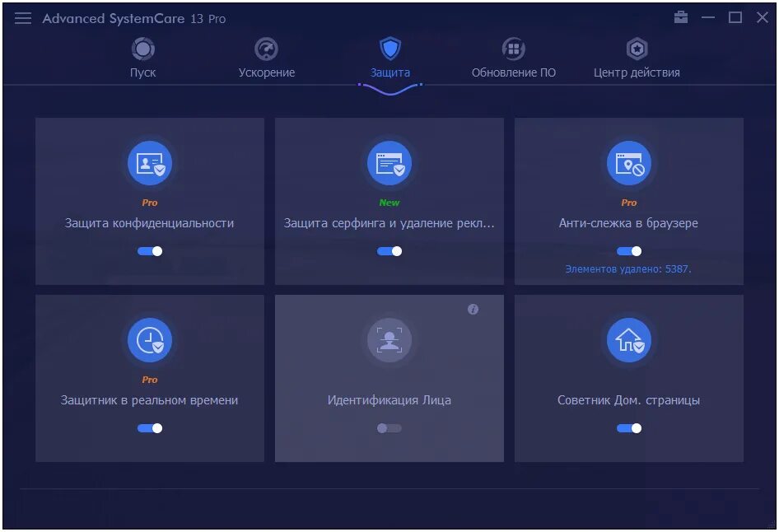The image size is (779, 532).
Task: Click the Защита shield icon
Action: click(x=390, y=49)
